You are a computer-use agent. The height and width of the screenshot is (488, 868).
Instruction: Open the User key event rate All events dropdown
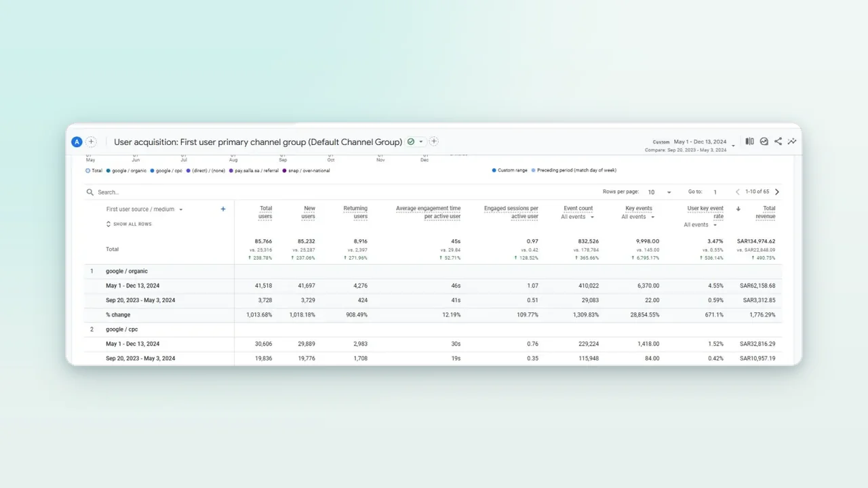coord(701,225)
